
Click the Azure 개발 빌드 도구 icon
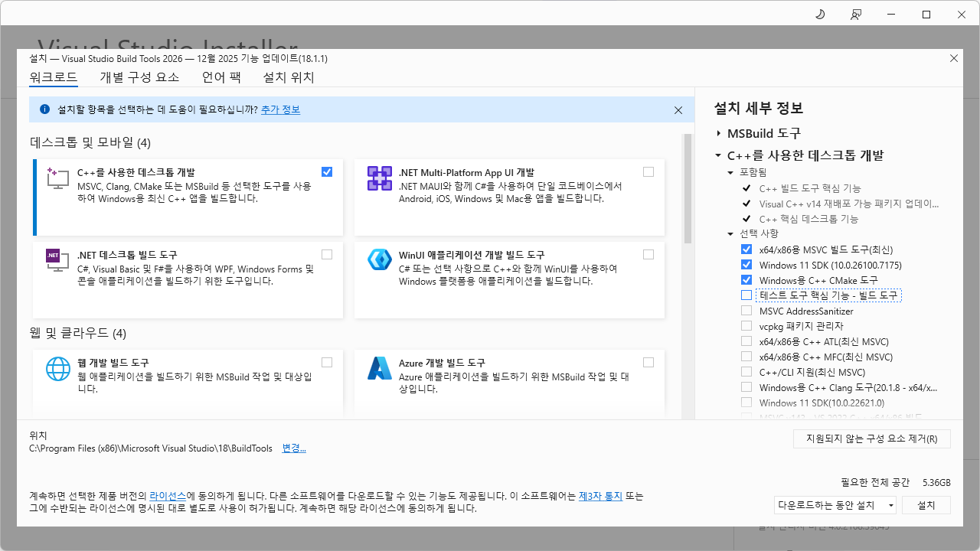point(380,368)
